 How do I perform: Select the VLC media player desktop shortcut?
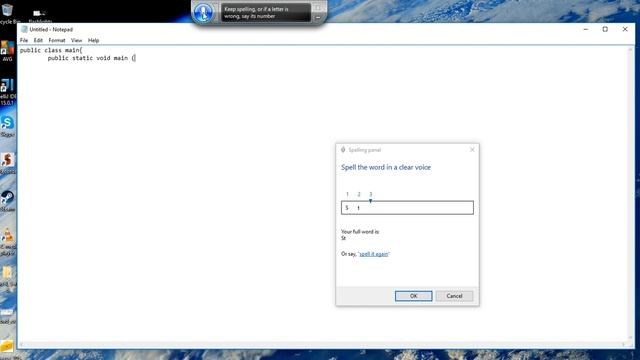(x=7, y=242)
